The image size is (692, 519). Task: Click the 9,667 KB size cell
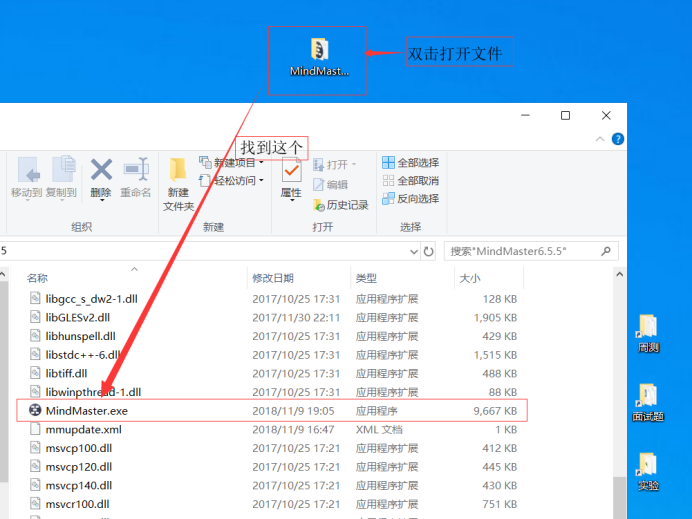point(495,411)
